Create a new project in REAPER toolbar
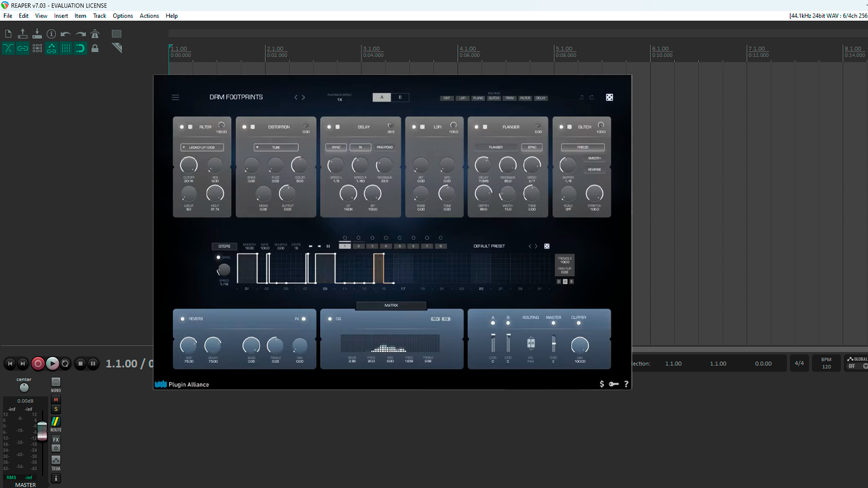Image resolution: width=868 pixels, height=488 pixels. (8, 34)
